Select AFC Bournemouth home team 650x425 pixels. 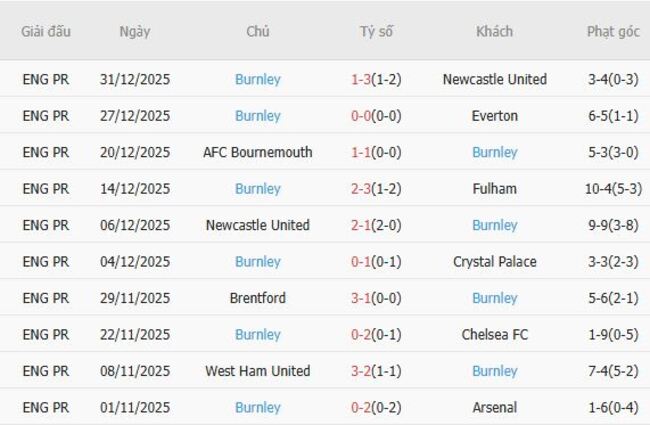(x=257, y=152)
